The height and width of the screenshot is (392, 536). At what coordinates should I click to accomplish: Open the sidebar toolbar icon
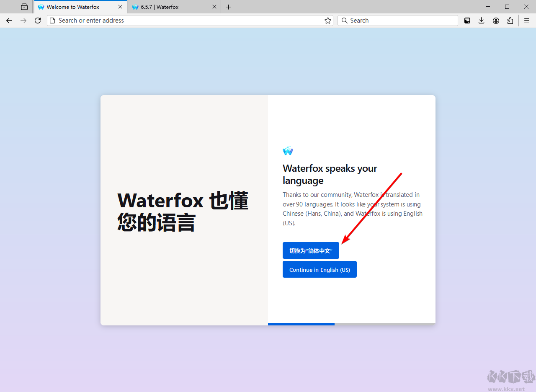(467, 20)
